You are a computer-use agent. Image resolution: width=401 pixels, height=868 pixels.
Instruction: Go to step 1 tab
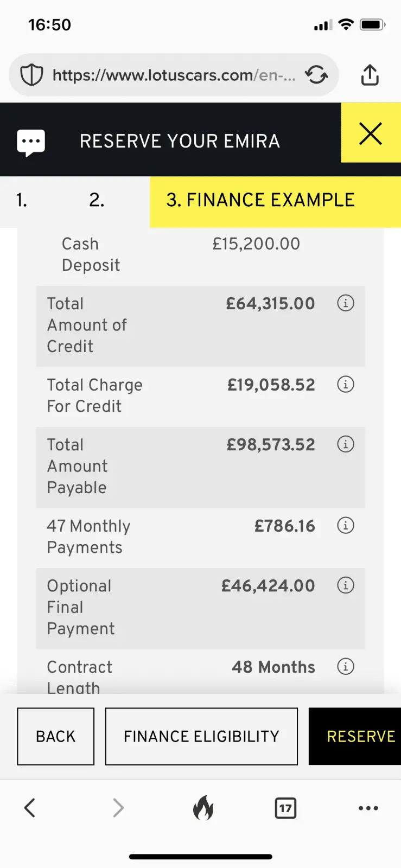22,200
